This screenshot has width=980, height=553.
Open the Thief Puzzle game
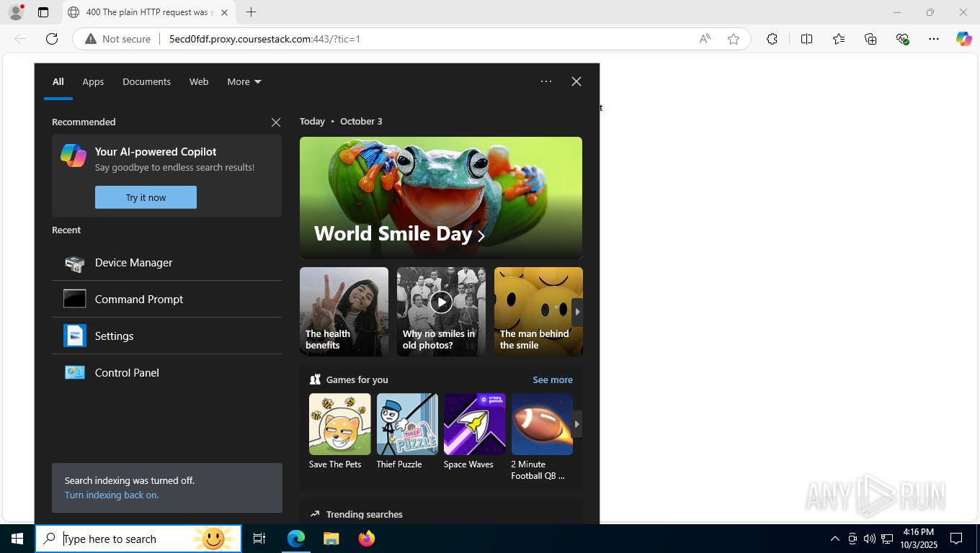[407, 431]
